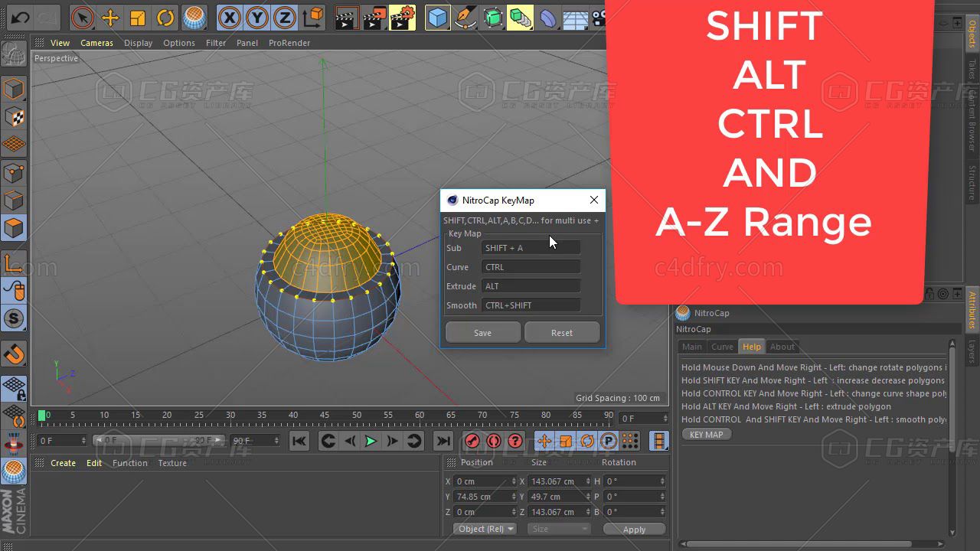The width and height of the screenshot is (980, 551).
Task: Click the green Subdivision Surface generator icon
Action: 493,17
